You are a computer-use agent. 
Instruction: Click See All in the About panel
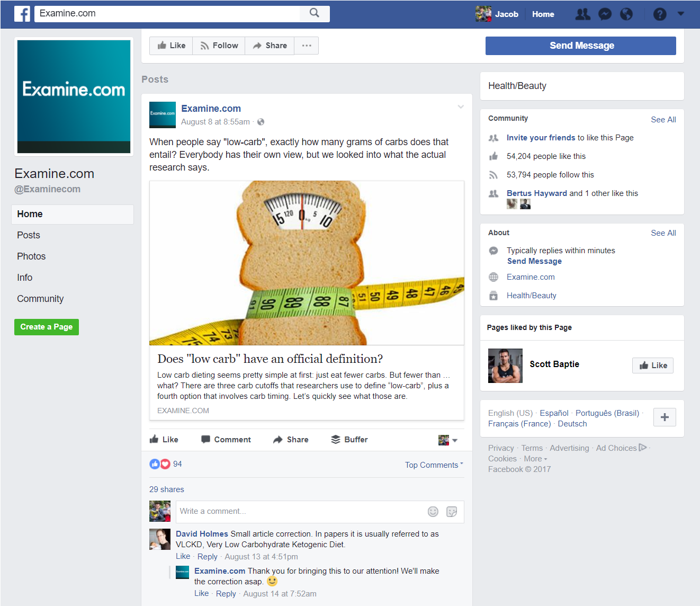(x=663, y=233)
